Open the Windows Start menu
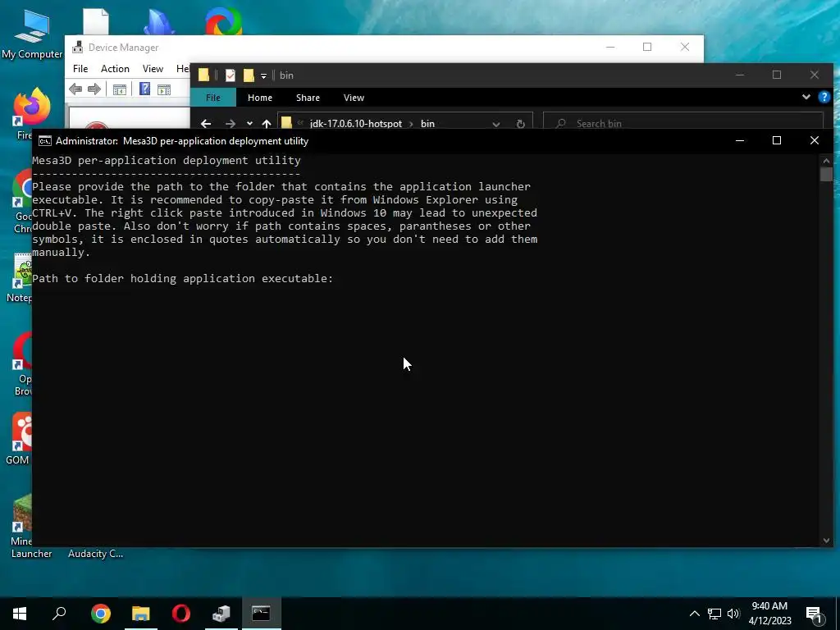Screen dimensions: 840x630 [x=20, y=614]
